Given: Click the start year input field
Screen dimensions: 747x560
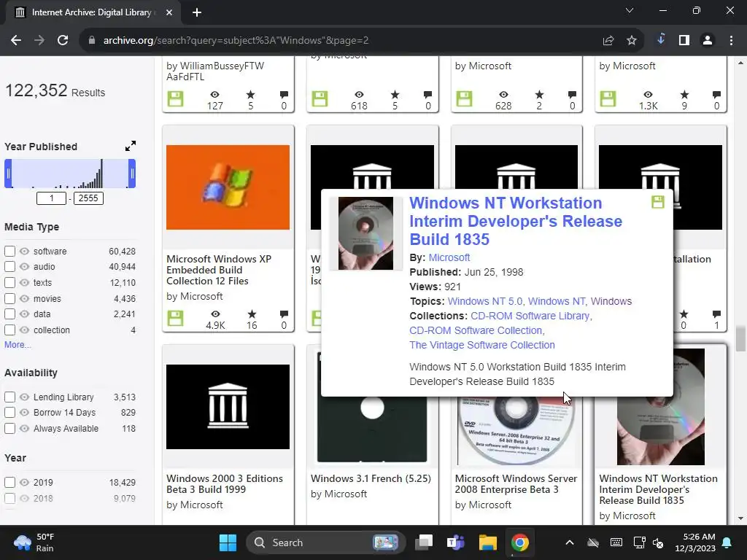Looking at the screenshot, I should (52, 198).
